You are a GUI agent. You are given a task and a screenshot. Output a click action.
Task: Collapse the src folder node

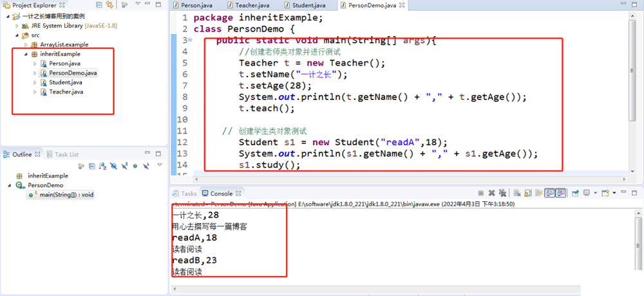tap(17, 35)
